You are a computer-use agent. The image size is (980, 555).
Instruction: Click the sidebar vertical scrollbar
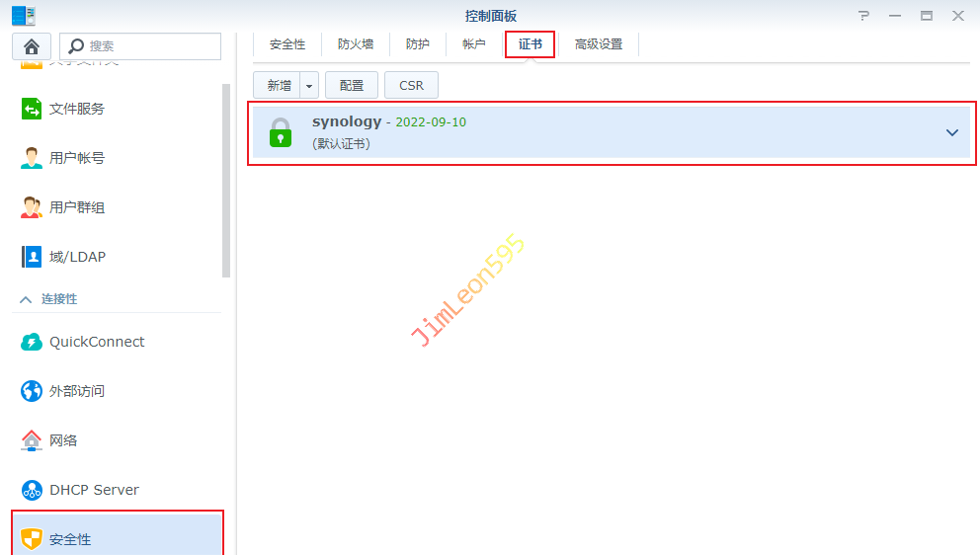tap(226, 178)
